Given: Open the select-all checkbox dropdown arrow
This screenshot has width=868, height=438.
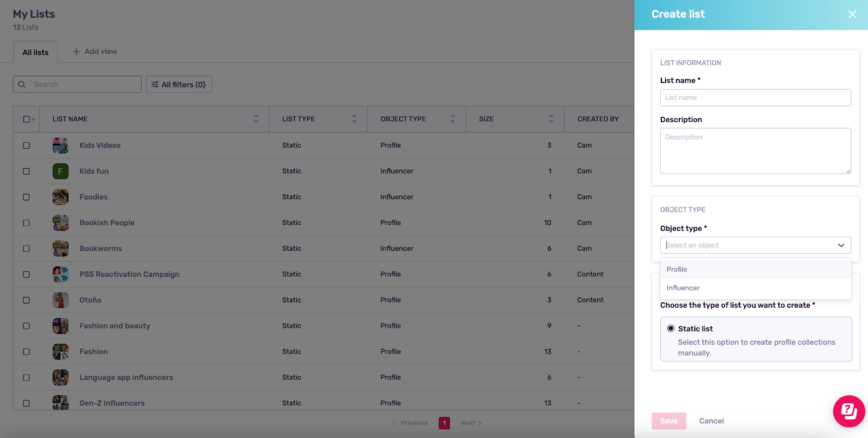Looking at the screenshot, I should click(x=33, y=119).
